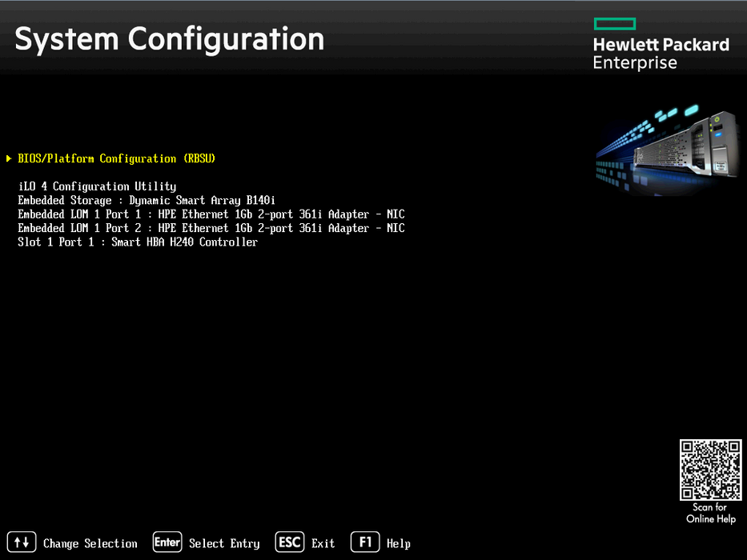Select Embedded Storage Dynamic Smart Array B140i
The height and width of the screenshot is (560, 747).
tap(147, 200)
